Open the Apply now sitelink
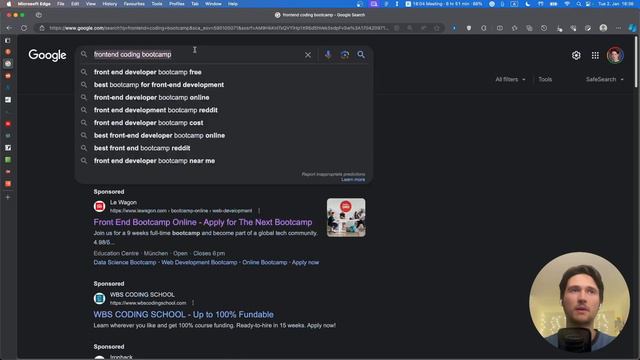 pos(305,262)
